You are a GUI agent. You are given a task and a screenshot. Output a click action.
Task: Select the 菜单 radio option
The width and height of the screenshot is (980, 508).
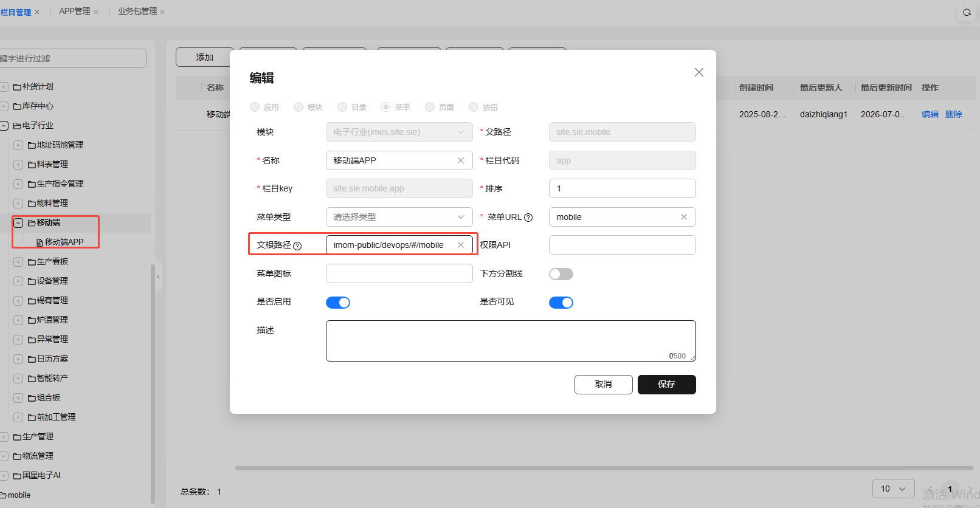click(x=386, y=107)
